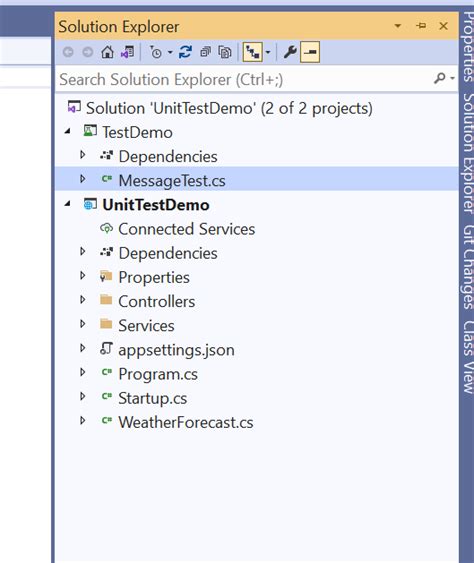This screenshot has width=474, height=563.
Task: Navigate Back using the left arrow icon
Action: [68, 52]
